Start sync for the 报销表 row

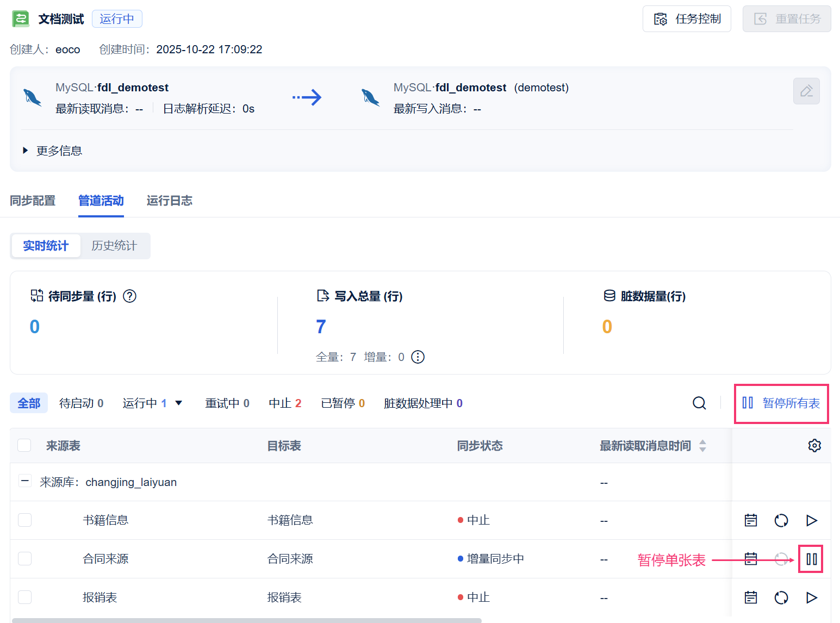(x=812, y=597)
